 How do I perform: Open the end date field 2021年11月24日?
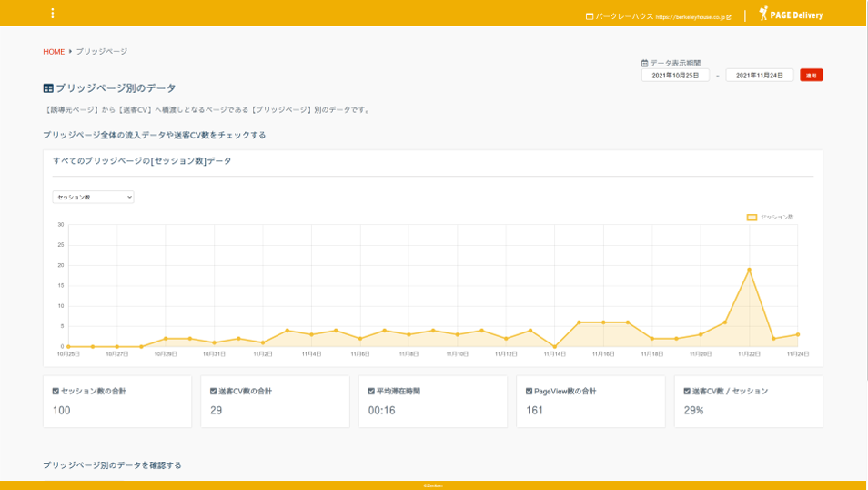[759, 76]
